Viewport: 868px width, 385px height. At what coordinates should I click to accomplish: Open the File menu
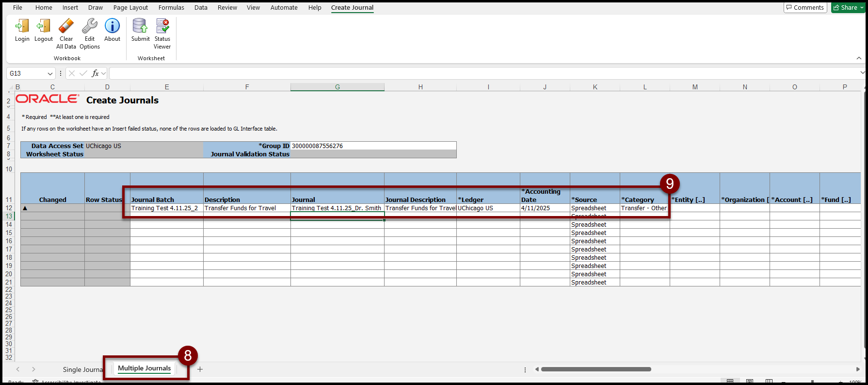pos(17,7)
